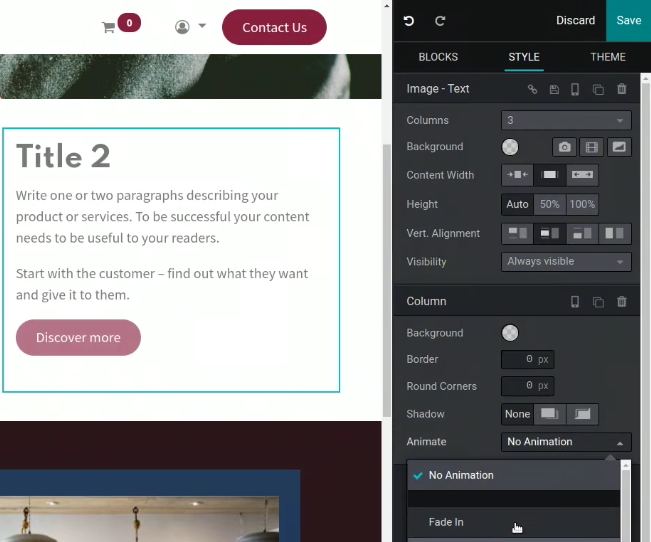Viewport: 651px width, 542px height.
Task: Click the Contact Us button
Action: click(x=274, y=27)
